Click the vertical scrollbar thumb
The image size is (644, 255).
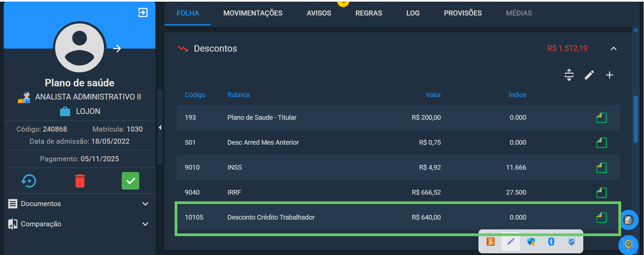pyautogui.click(x=636, y=119)
